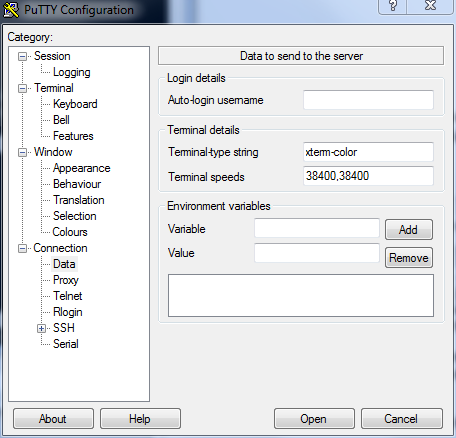Click Open to start the session
The image size is (456, 438).
314,419
